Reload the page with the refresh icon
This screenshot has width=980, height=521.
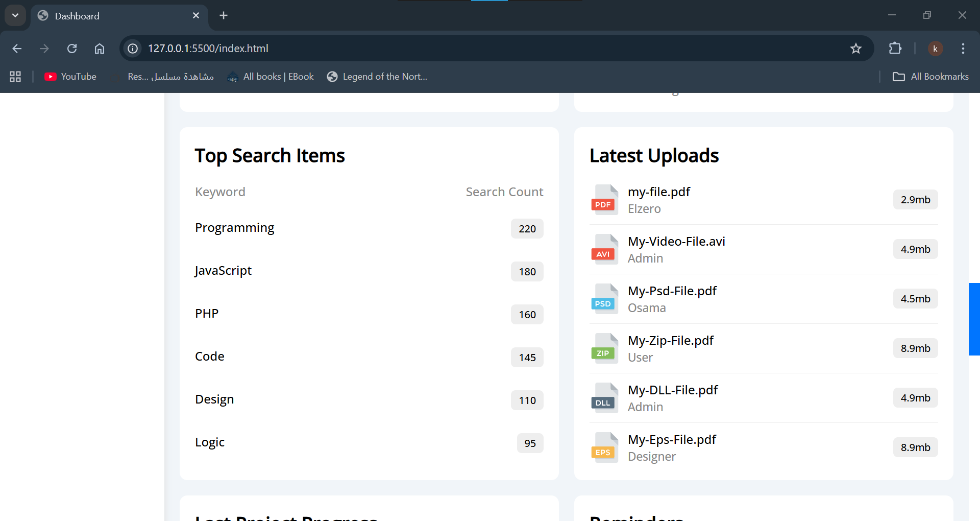point(72,49)
